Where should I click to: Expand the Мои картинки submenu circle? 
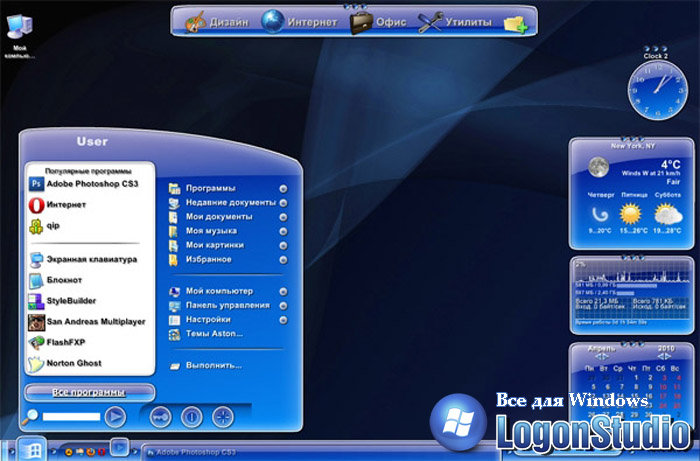click(283, 246)
